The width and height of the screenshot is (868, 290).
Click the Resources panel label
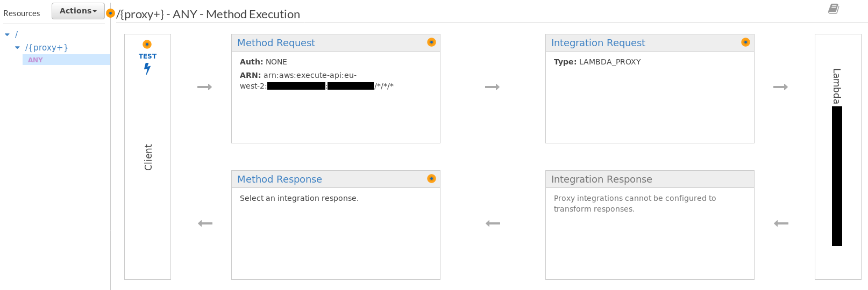tap(22, 13)
